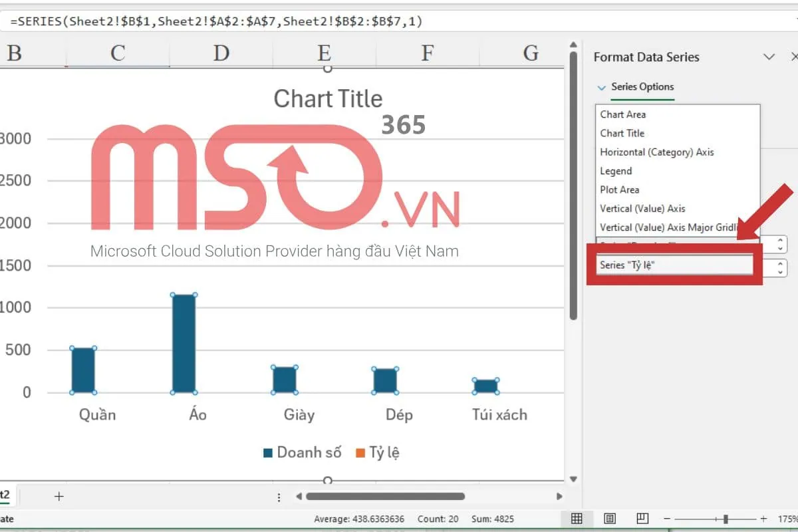Choose Chart Area in the element list
This screenshot has width=798, height=532.
tap(623, 114)
